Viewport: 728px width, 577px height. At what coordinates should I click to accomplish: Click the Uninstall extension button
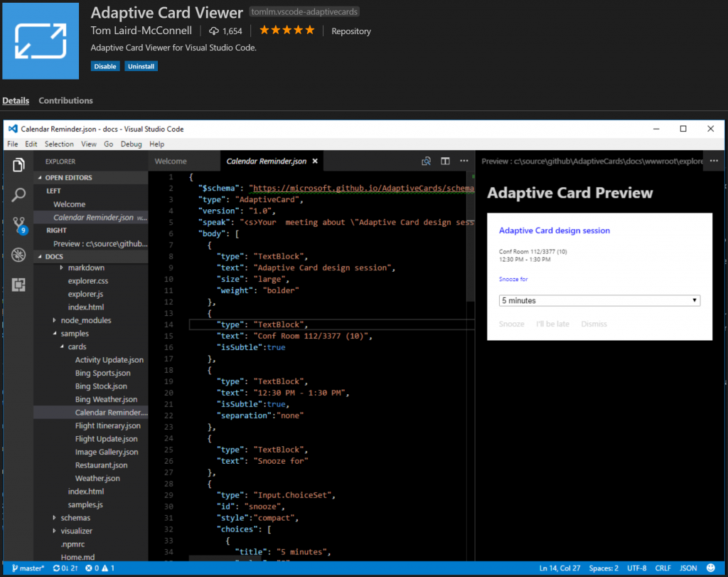[x=141, y=66]
